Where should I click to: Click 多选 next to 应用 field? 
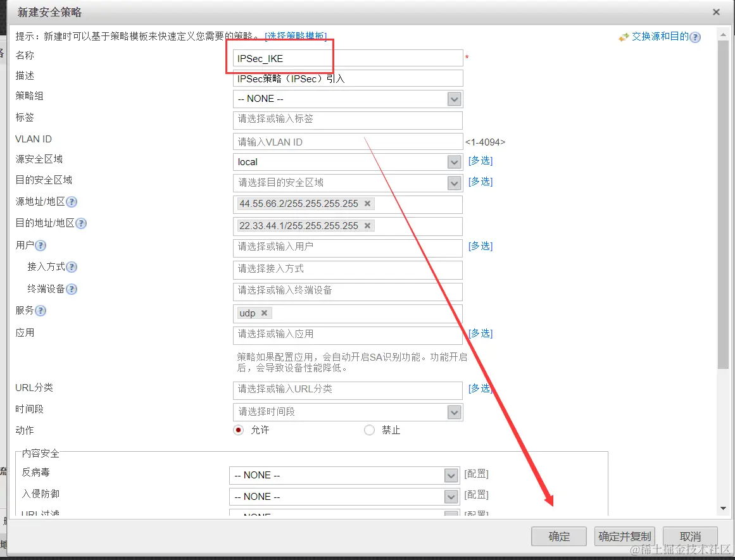[481, 333]
